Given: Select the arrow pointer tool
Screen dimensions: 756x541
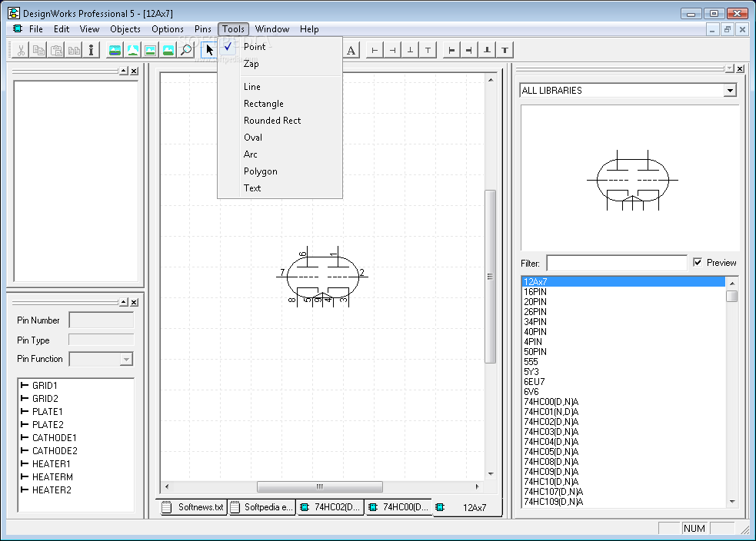Looking at the screenshot, I should point(208,50).
